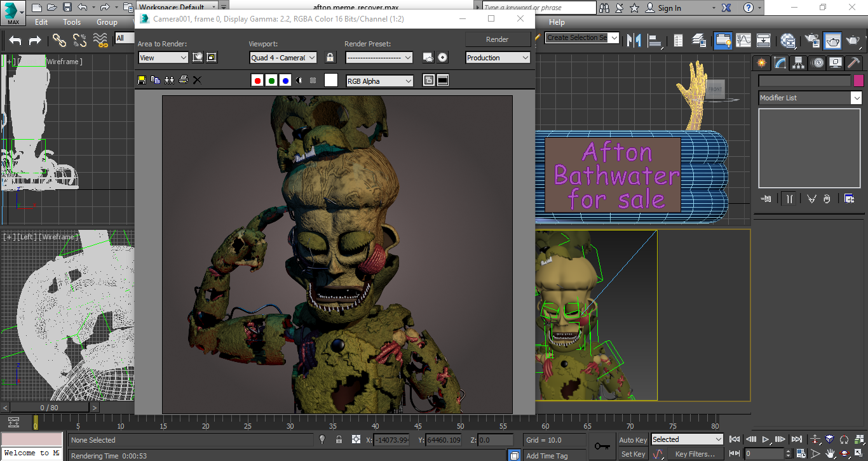Toggle blue channel in render window
868x461 pixels.
285,81
